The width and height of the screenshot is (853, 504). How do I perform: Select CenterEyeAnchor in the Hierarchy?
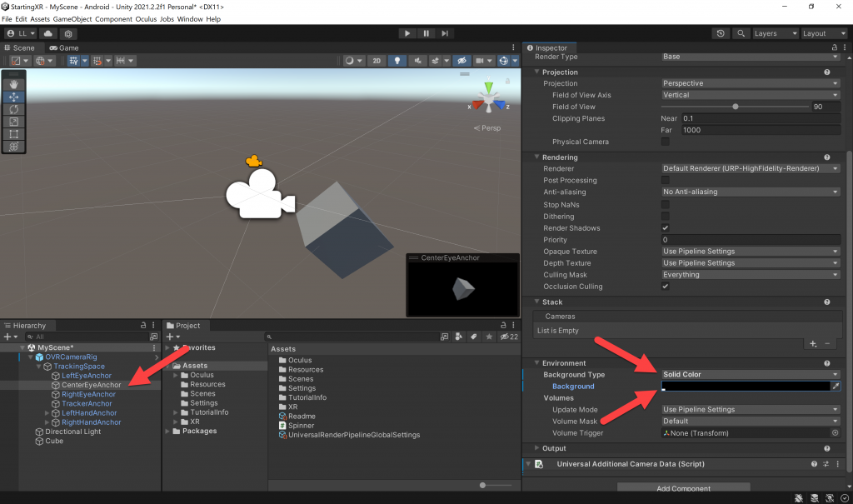(91, 385)
